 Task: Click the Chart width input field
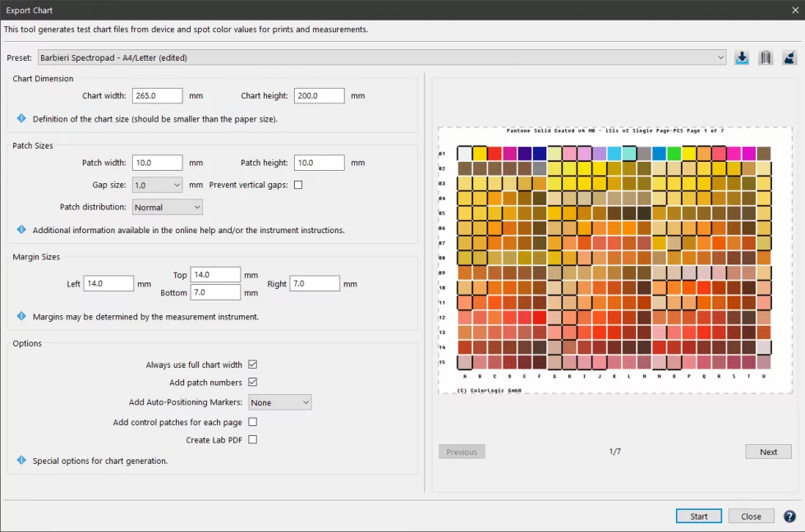tap(157, 95)
